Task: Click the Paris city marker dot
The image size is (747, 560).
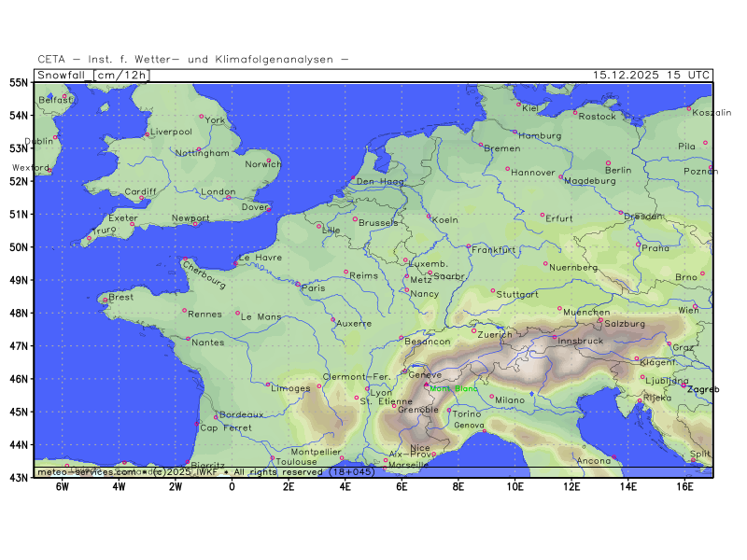Action: (x=298, y=284)
